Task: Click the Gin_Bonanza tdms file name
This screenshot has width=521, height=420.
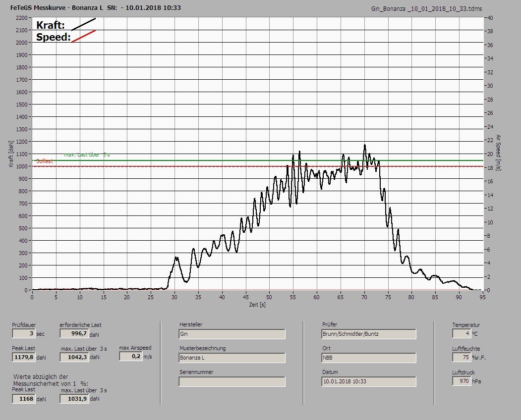Action: 426,9
